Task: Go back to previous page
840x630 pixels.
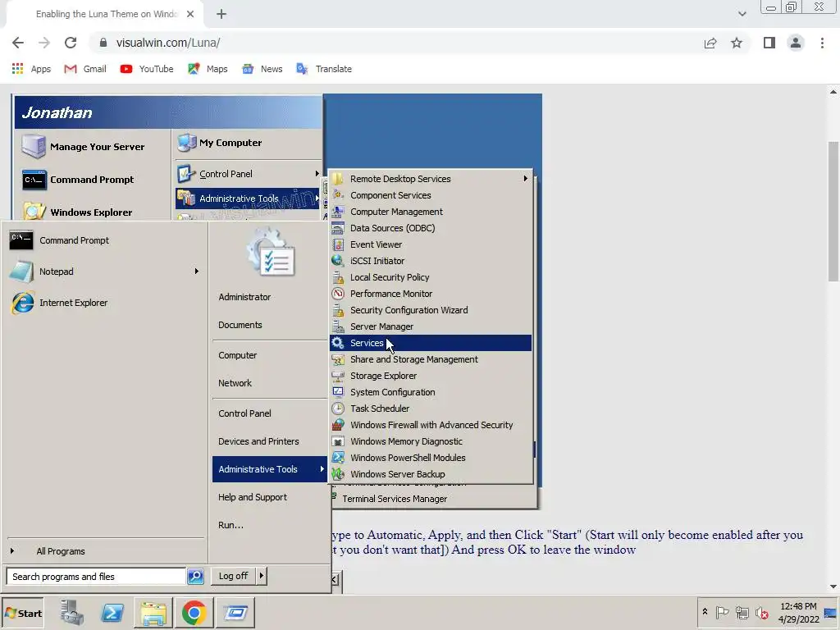Action: click(18, 43)
